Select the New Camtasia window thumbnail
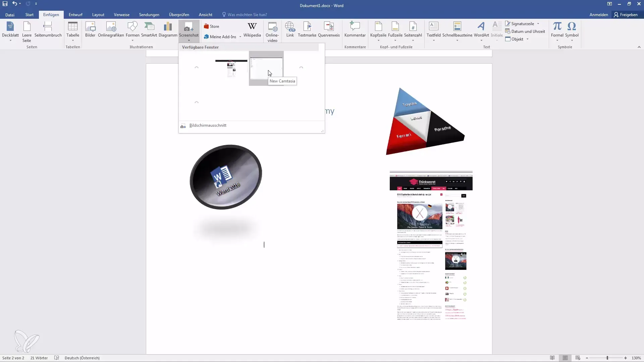Image resolution: width=644 pixels, height=362 pixels. (x=266, y=68)
